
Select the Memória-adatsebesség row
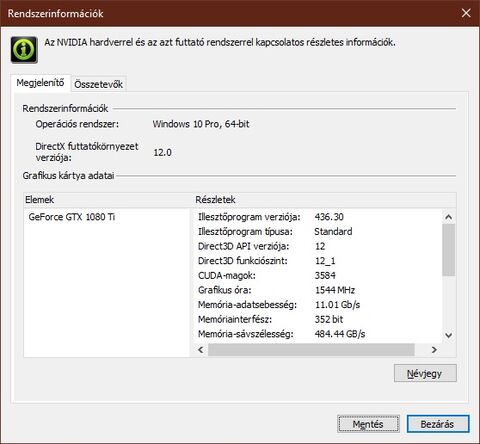pyautogui.click(x=318, y=305)
